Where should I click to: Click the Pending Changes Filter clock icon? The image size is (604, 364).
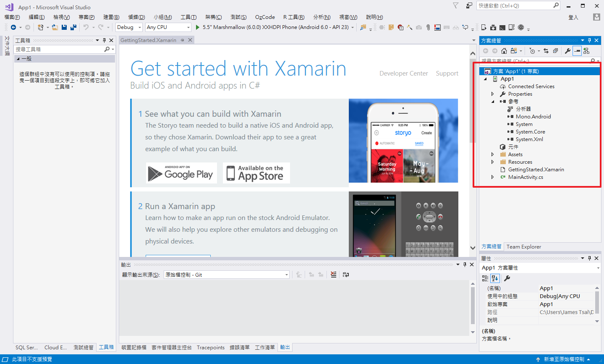[x=532, y=51]
